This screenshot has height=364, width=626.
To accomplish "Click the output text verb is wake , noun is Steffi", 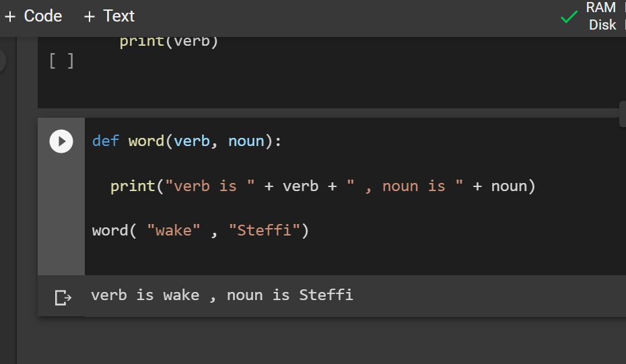I will tap(222, 295).
